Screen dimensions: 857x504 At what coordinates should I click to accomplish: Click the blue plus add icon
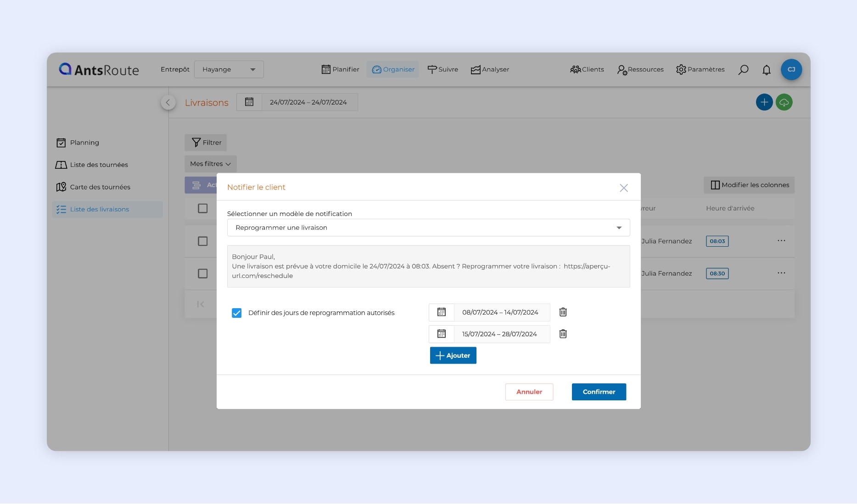coord(764,102)
